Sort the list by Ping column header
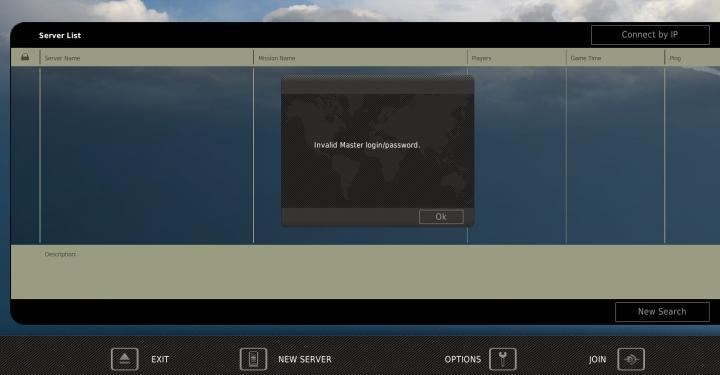The image size is (720, 375). 675,58
